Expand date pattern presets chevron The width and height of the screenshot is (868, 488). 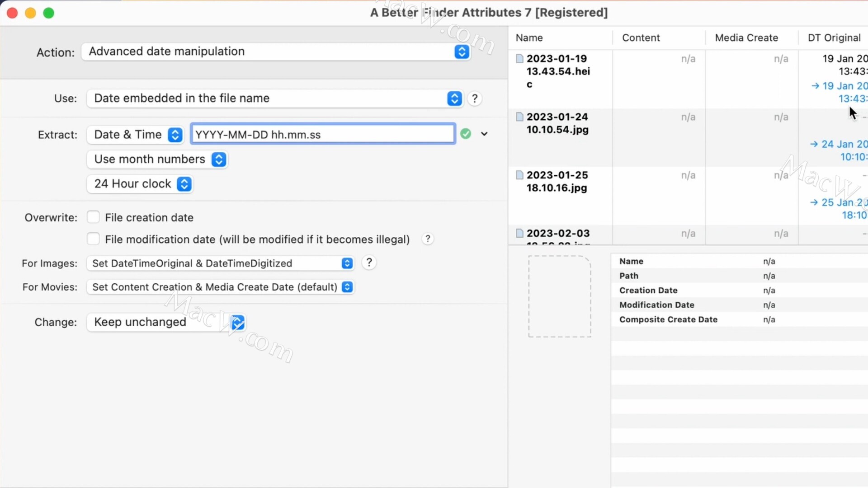tap(484, 134)
